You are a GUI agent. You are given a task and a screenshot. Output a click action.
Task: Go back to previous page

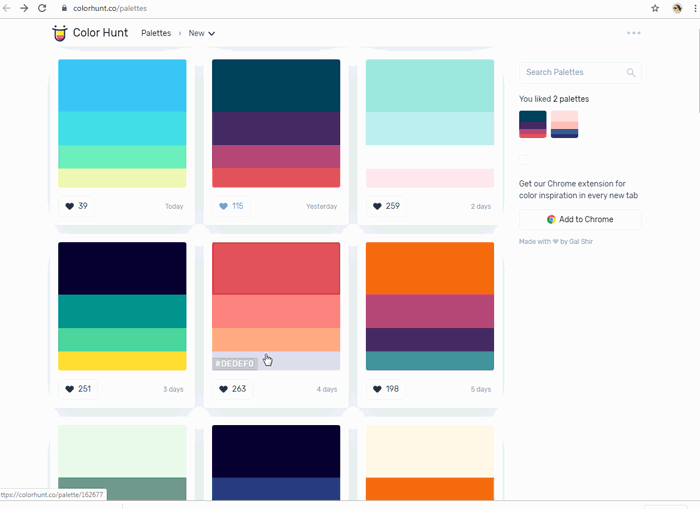[7, 8]
